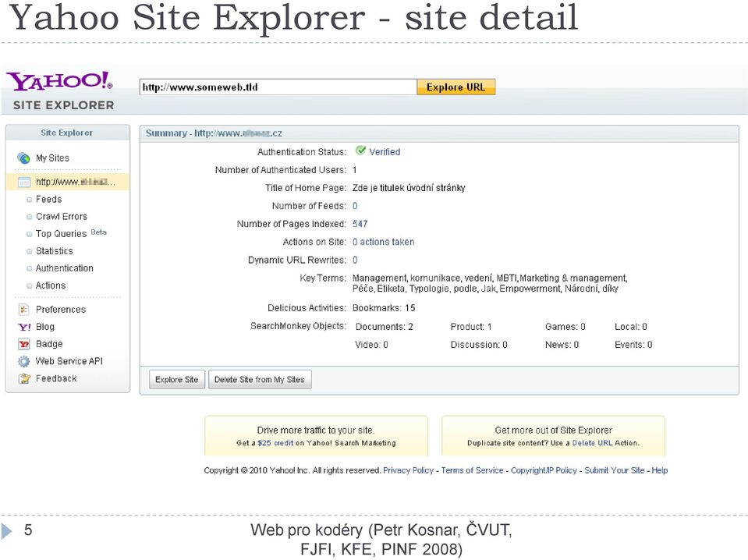Open the Submit Your Site link

pos(615,470)
